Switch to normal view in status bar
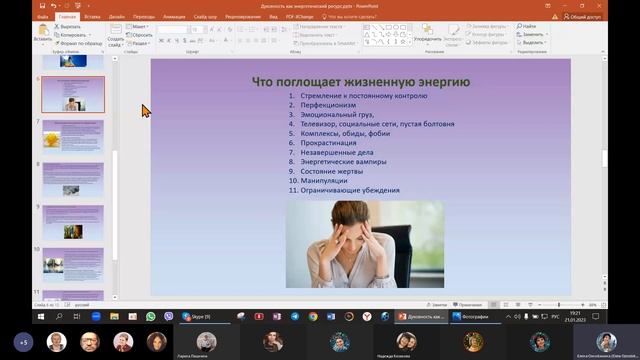The image size is (640, 360). pos(493,305)
